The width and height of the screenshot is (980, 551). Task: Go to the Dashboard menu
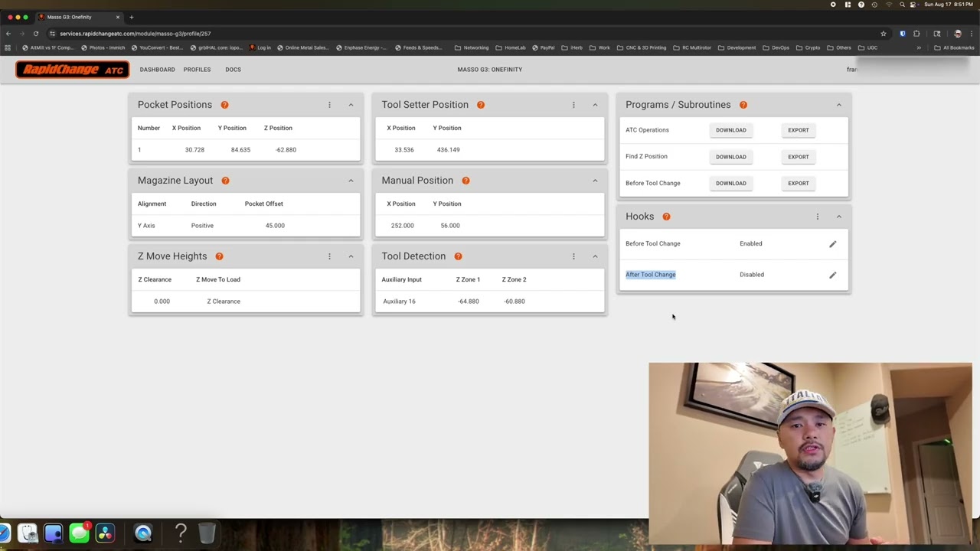[158, 70]
